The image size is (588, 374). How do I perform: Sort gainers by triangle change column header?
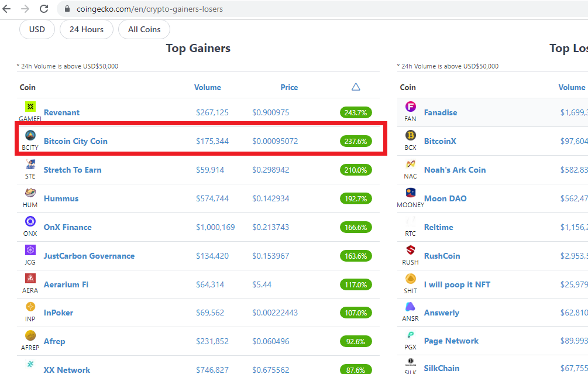(x=356, y=87)
